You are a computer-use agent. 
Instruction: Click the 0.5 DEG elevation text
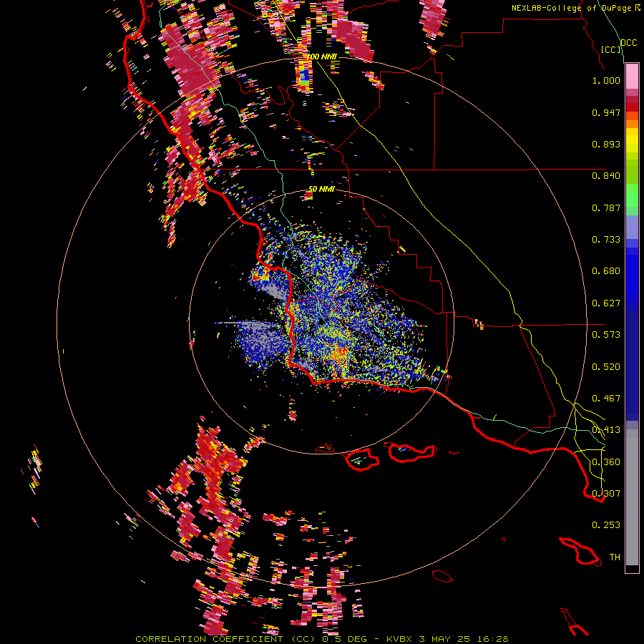(344, 639)
